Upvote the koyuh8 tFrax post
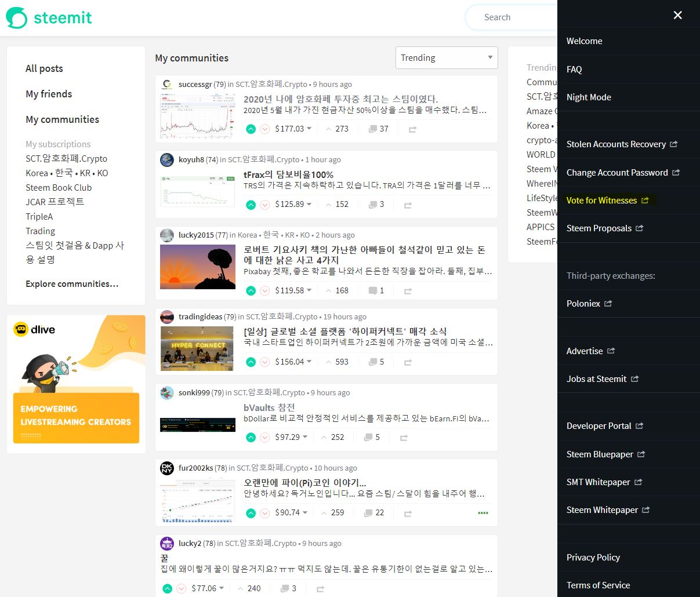The height and width of the screenshot is (597, 700). click(251, 204)
